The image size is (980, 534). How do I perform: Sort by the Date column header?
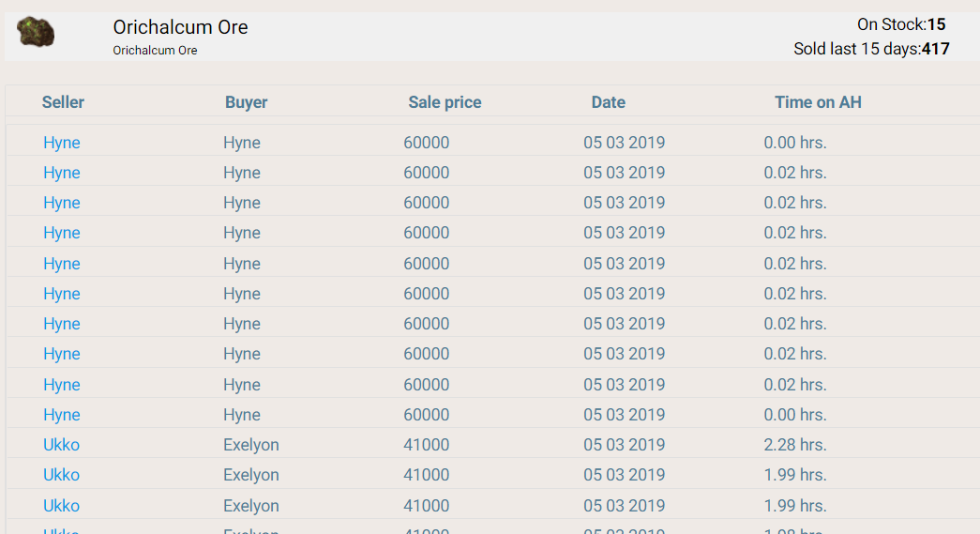pyautogui.click(x=608, y=102)
